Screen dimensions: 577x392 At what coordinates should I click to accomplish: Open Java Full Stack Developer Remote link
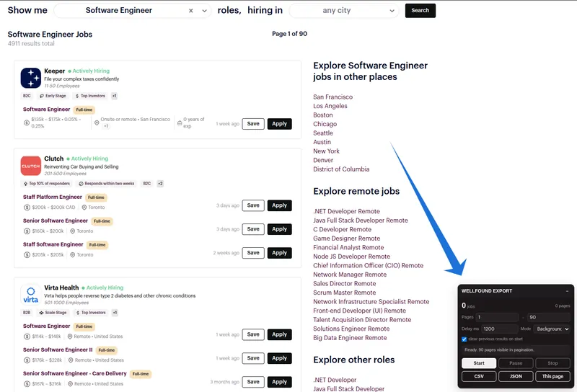[360, 220]
